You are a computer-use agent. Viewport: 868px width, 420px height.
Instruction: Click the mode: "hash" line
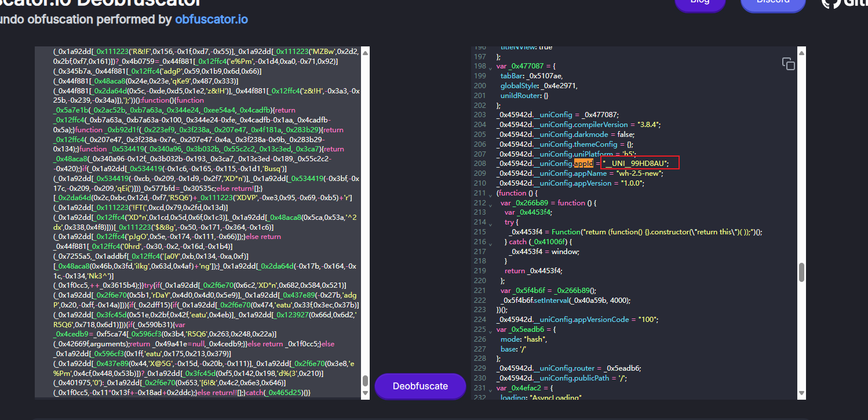coord(523,339)
